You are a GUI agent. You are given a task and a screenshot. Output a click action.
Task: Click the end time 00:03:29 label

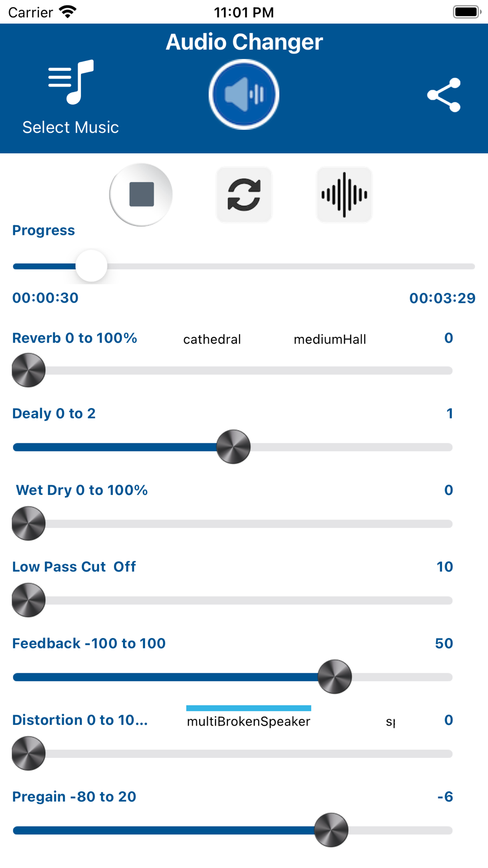[x=442, y=298]
